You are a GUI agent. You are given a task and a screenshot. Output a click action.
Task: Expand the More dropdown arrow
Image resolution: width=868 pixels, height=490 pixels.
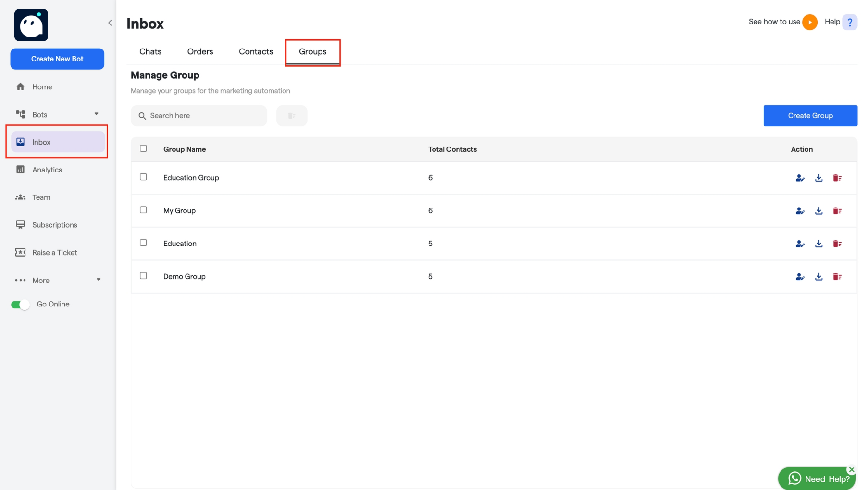click(99, 280)
